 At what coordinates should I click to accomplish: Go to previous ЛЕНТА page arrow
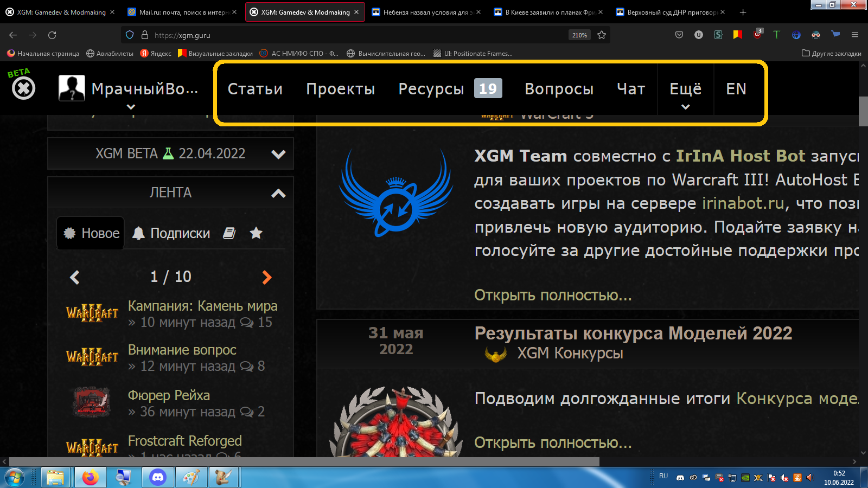pos(75,278)
